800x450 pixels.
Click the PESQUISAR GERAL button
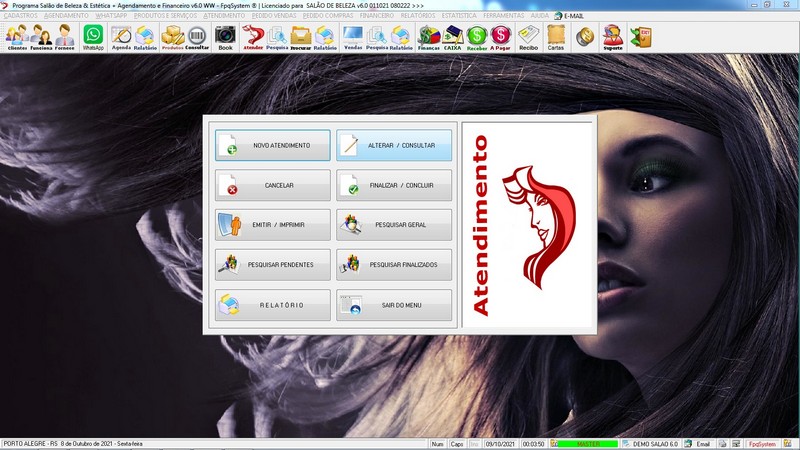394,225
